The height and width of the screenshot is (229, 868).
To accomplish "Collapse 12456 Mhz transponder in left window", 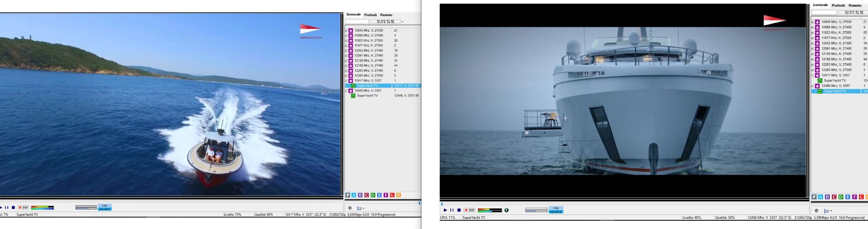I will coord(346,91).
